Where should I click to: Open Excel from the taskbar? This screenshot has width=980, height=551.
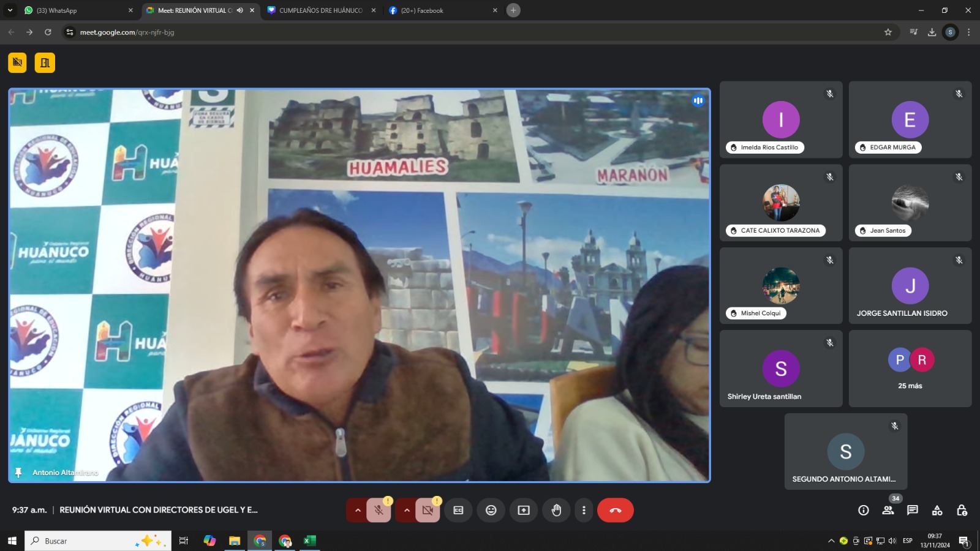310,541
